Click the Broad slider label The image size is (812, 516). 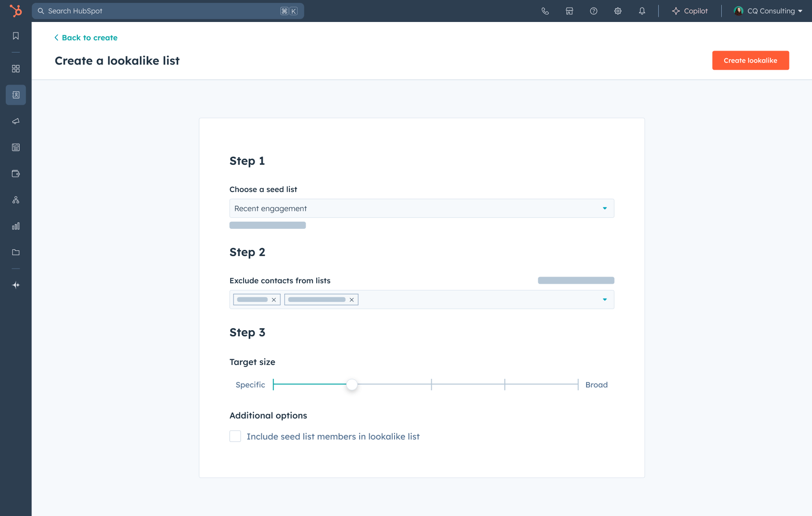(x=597, y=385)
